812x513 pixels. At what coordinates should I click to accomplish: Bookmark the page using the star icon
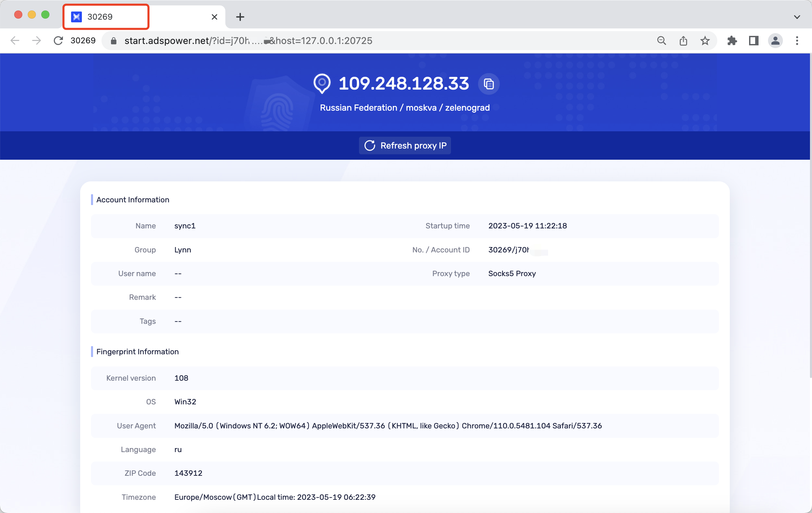[705, 41]
